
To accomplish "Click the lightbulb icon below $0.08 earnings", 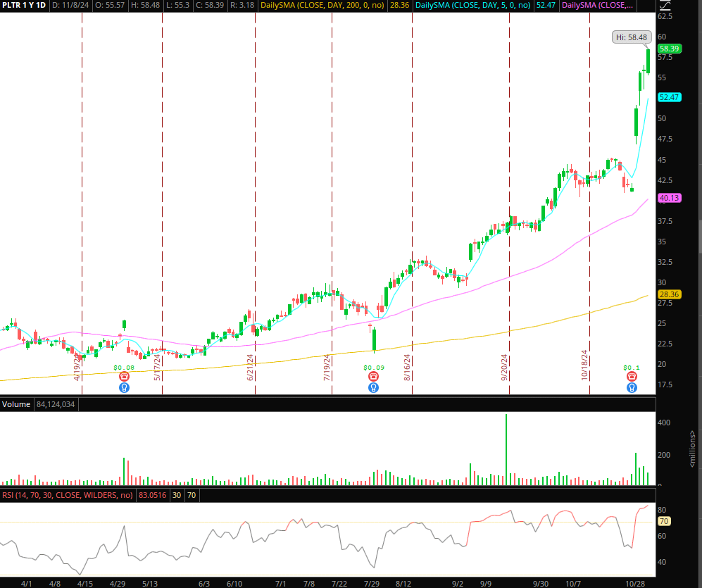I will pos(124,387).
